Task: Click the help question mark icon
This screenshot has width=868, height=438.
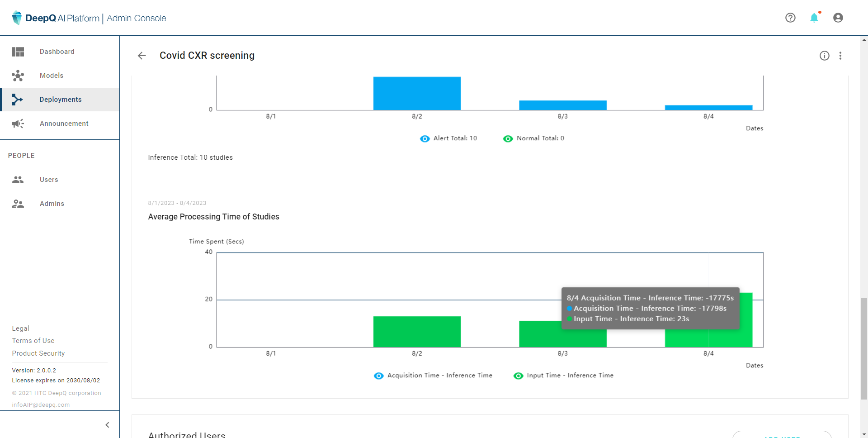Action: tap(790, 18)
